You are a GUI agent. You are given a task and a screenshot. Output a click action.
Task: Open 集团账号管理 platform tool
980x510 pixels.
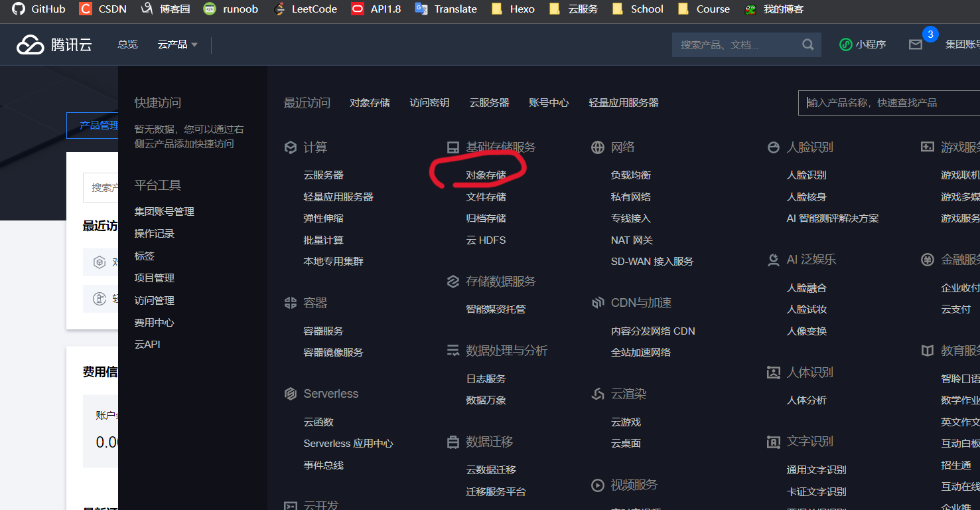[164, 212]
